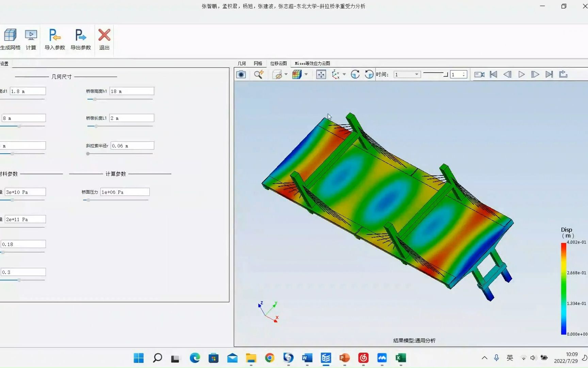Click the colored cube render mode icon

coord(297,74)
